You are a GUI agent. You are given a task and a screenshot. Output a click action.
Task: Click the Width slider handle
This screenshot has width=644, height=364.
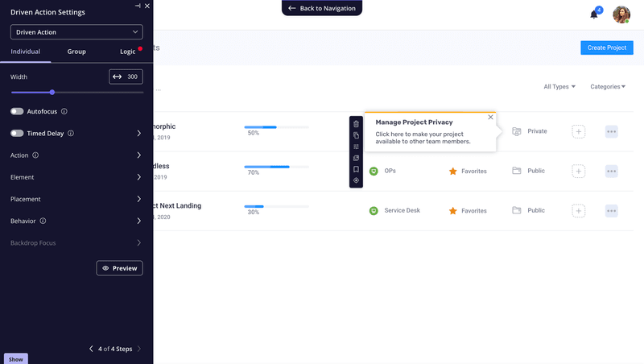(x=52, y=93)
